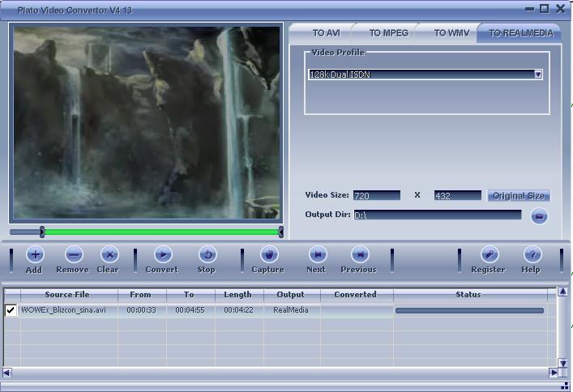Uncheck the WOWEx_Blizcon_sina.avi checkbox
Screen dimensions: 573x392
(x=11, y=310)
